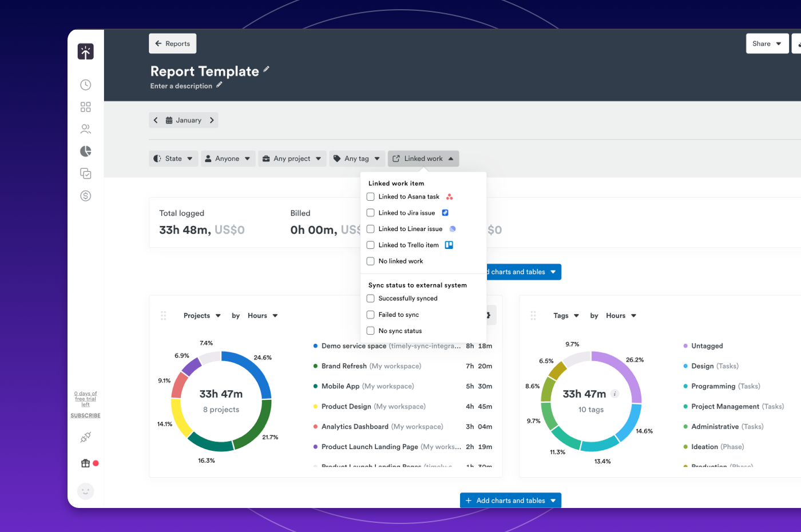801x532 pixels.
Task: Open the Dashboard grid icon in sidebar
Action: point(85,106)
